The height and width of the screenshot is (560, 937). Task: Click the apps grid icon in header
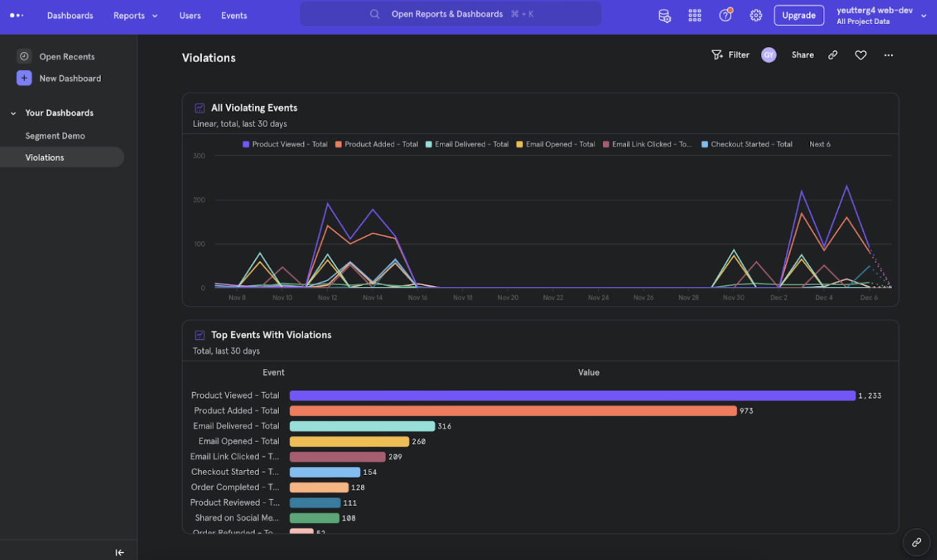[695, 15]
